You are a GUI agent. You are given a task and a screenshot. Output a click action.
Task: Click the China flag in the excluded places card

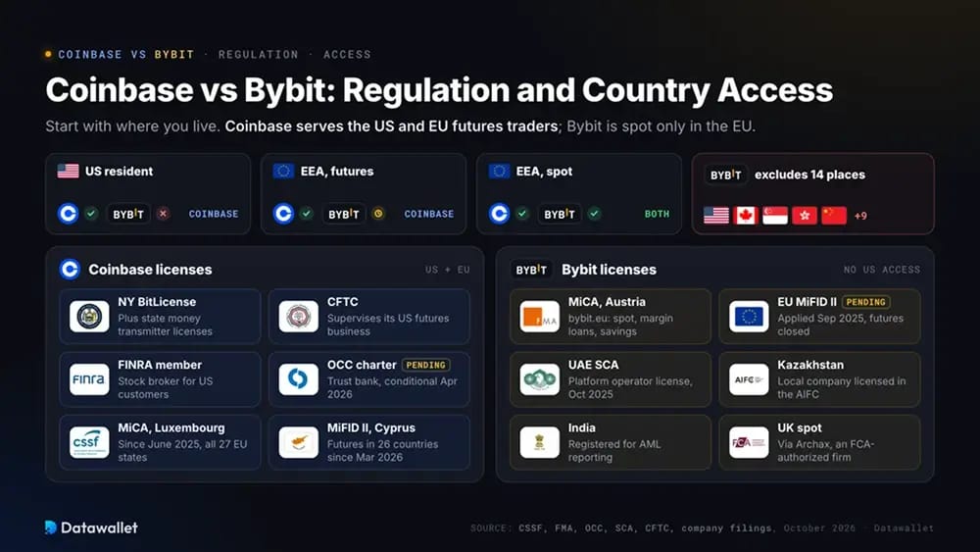tap(834, 216)
